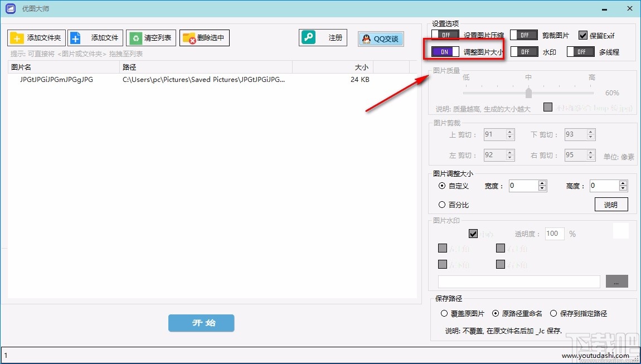Select the JPGtJPGiJPGmJPGgJPG file row
The image size is (641, 364).
[212, 80]
